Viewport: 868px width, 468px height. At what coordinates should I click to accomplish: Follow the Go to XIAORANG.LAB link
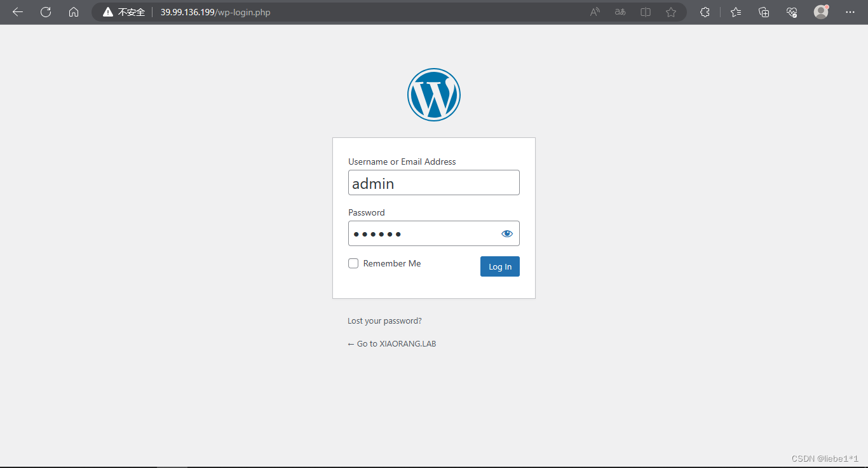pyautogui.click(x=392, y=344)
